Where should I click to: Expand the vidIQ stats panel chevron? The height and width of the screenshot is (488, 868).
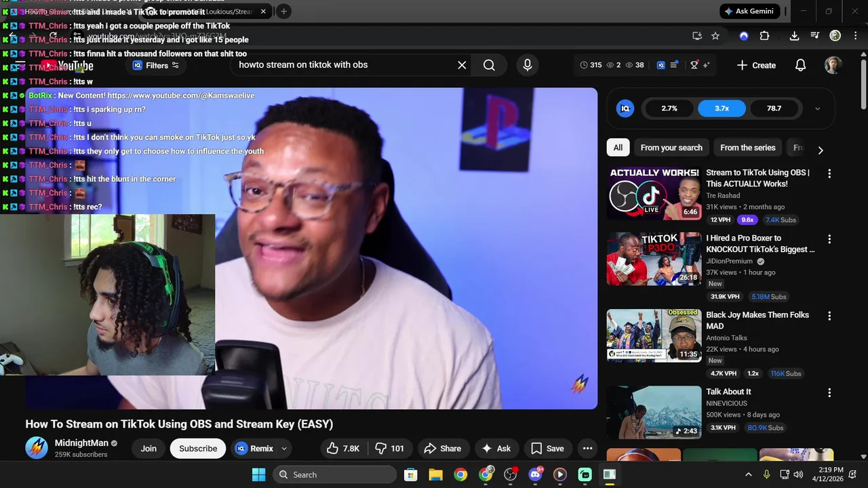click(817, 108)
